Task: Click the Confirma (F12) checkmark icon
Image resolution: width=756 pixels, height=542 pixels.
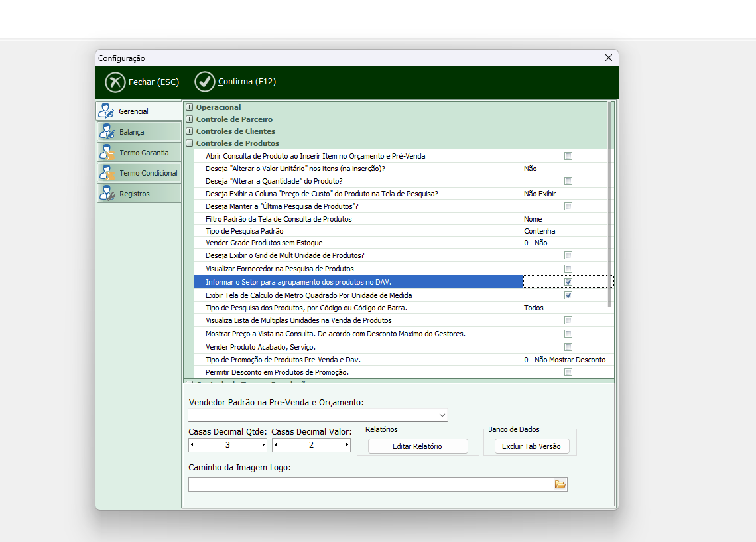Action: point(205,82)
